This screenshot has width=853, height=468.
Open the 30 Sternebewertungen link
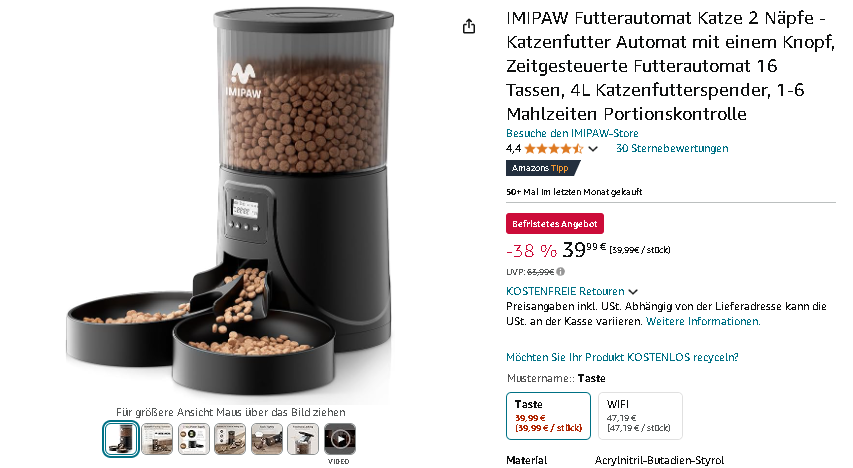click(672, 149)
